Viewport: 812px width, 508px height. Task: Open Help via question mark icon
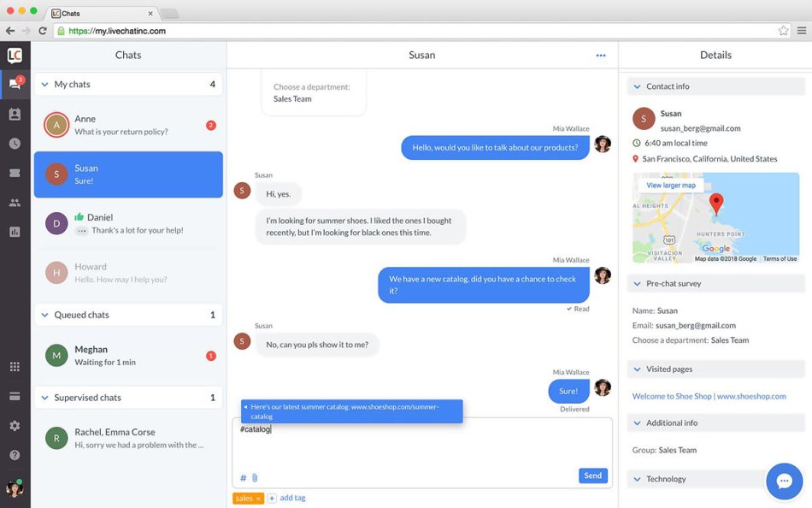point(15,454)
